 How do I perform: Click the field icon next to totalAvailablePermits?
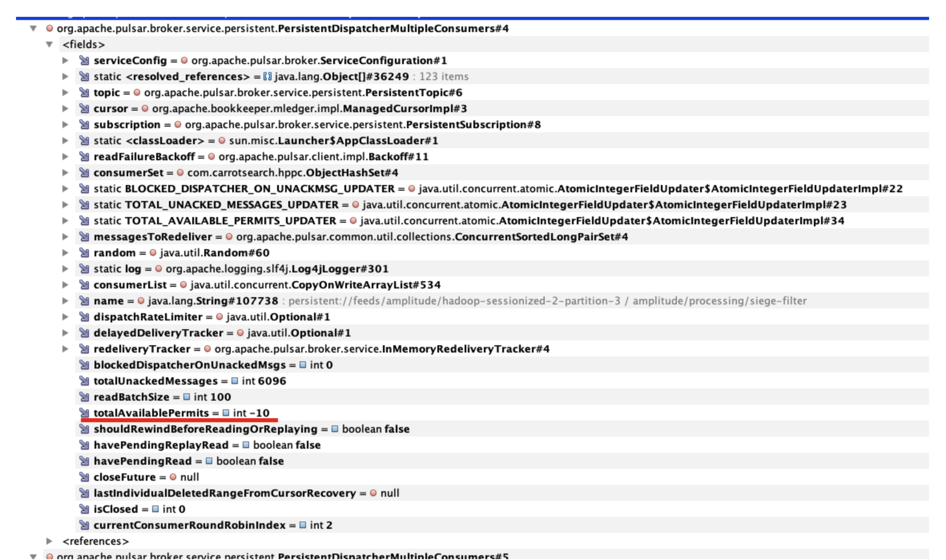(x=84, y=413)
